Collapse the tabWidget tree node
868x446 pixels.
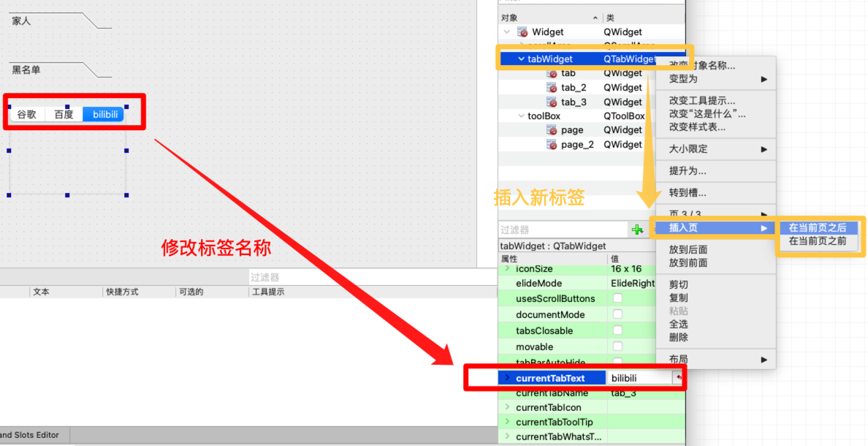[521, 58]
